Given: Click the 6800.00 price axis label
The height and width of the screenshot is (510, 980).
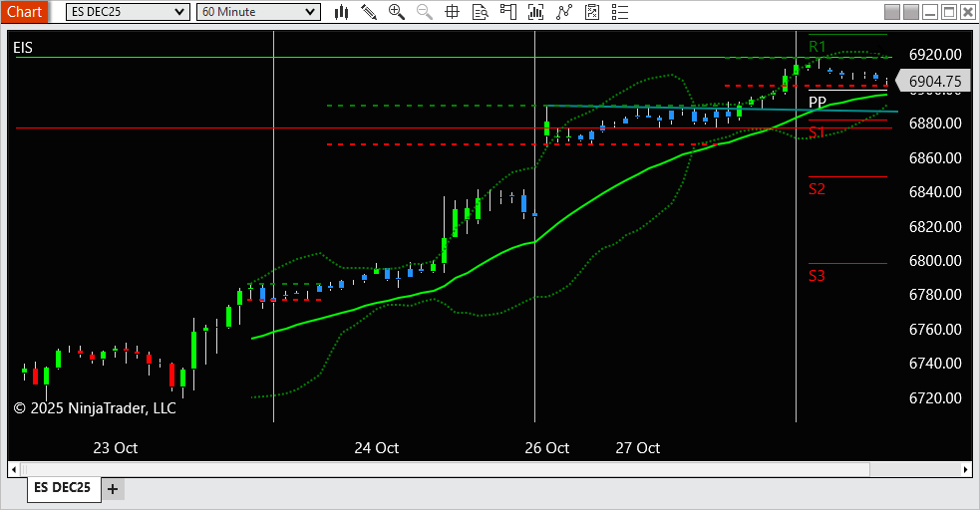Looking at the screenshot, I should coord(935,260).
